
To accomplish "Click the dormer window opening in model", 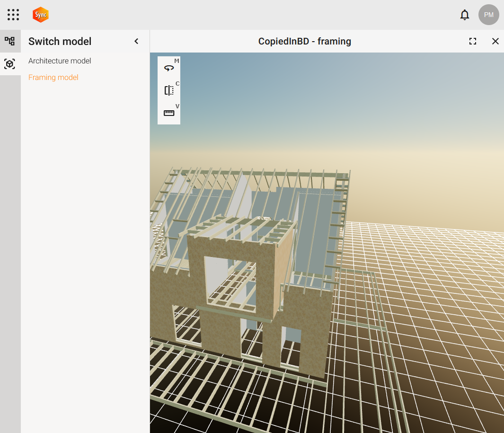I will click(230, 280).
